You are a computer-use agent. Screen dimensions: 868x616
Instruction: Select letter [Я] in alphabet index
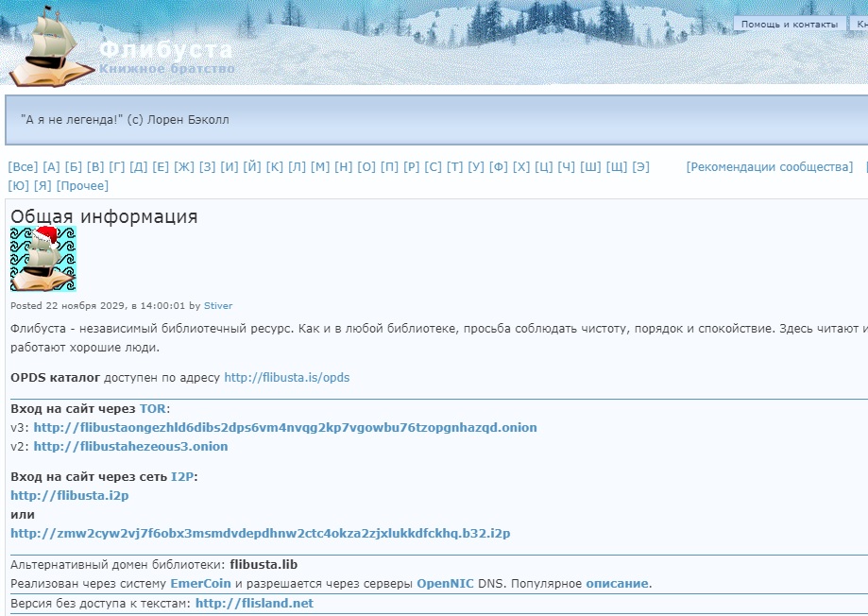point(43,185)
